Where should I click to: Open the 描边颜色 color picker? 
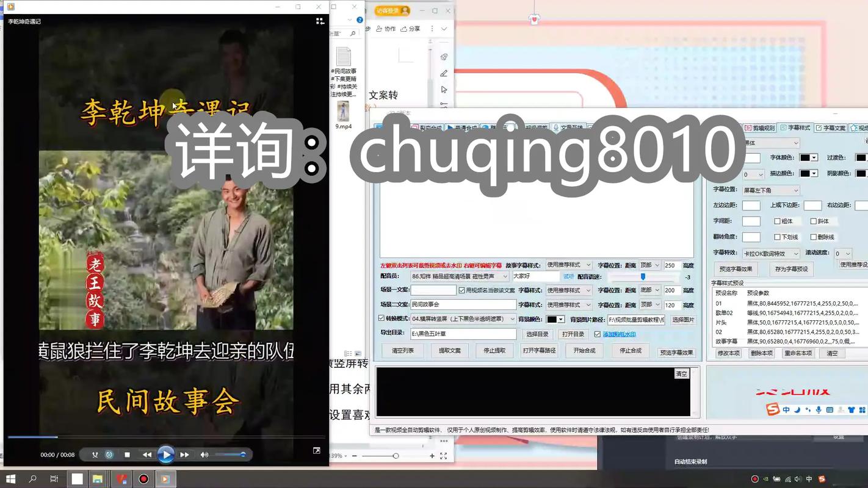(x=809, y=173)
